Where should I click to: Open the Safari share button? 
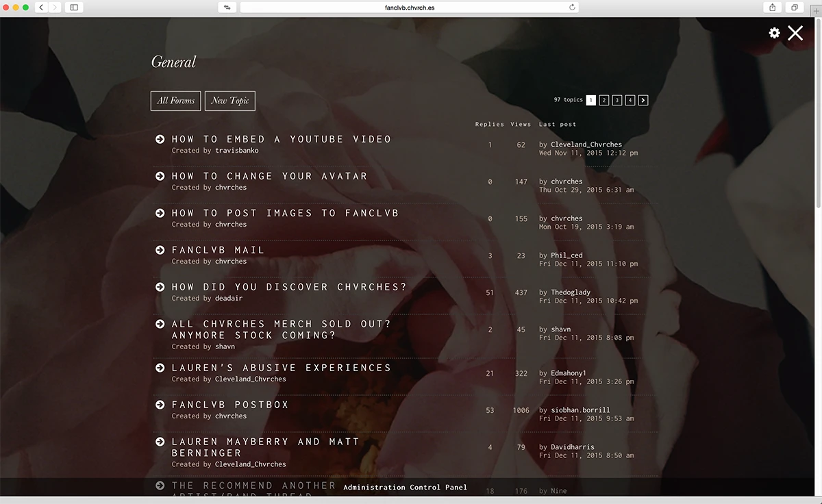[x=773, y=8]
